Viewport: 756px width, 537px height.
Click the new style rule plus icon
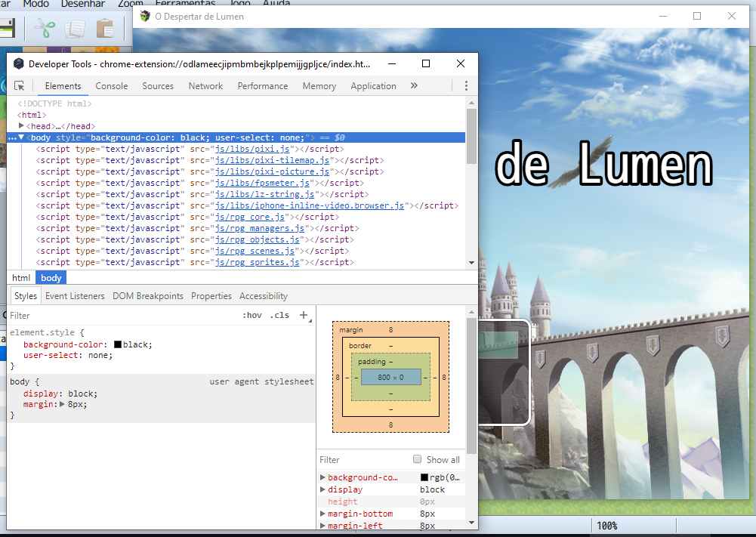[x=304, y=315]
